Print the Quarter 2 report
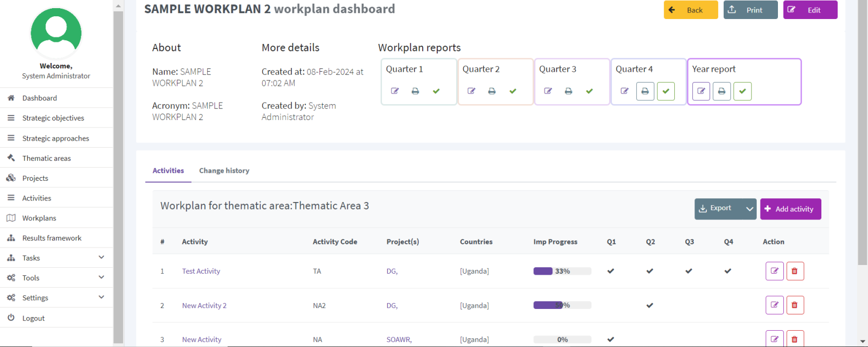 coord(492,91)
